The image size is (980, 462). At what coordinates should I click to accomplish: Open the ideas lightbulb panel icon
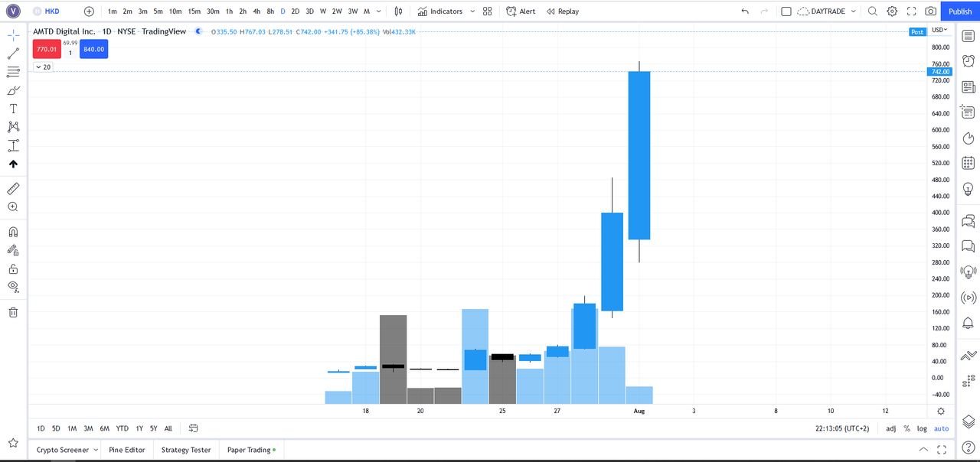point(969,188)
